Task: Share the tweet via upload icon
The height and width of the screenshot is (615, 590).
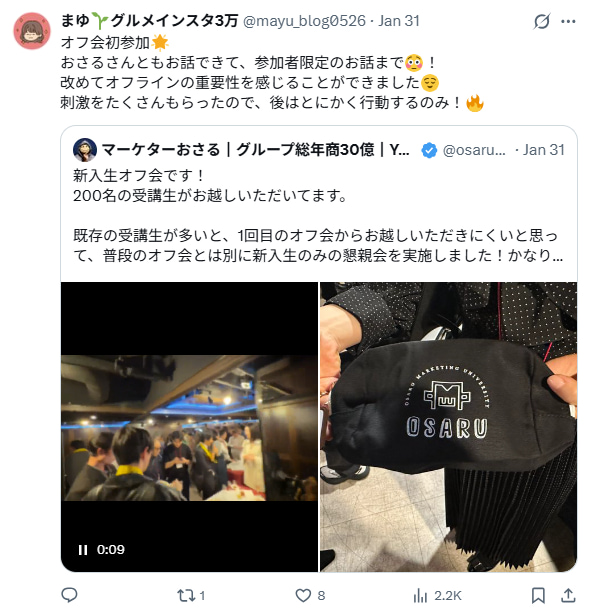Action: (x=568, y=596)
